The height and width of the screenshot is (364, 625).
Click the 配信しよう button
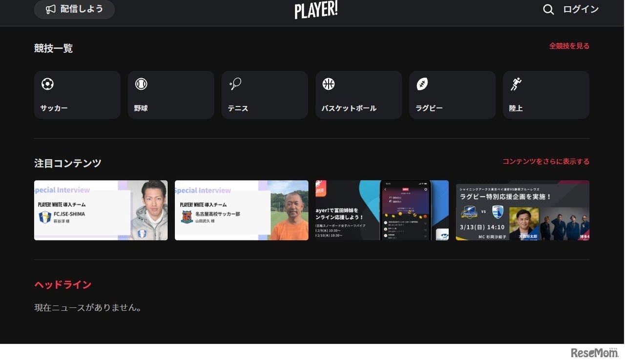[74, 9]
